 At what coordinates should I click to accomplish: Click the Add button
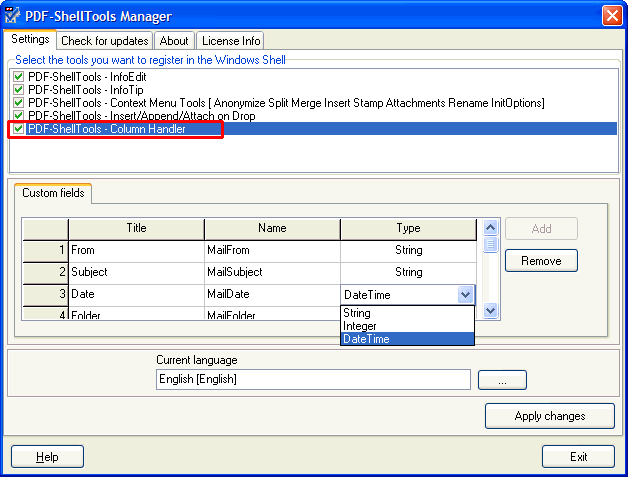click(541, 229)
